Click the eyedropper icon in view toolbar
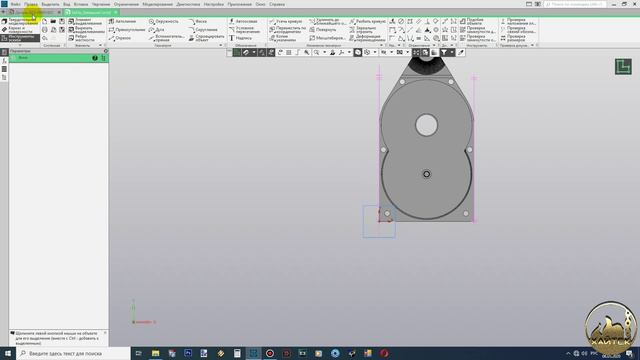The image size is (640, 360). point(461,52)
